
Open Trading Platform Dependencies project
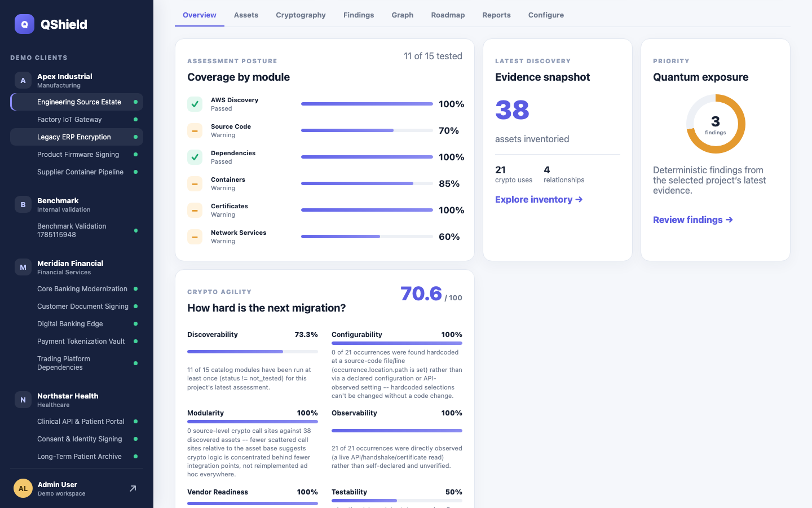(x=77, y=363)
